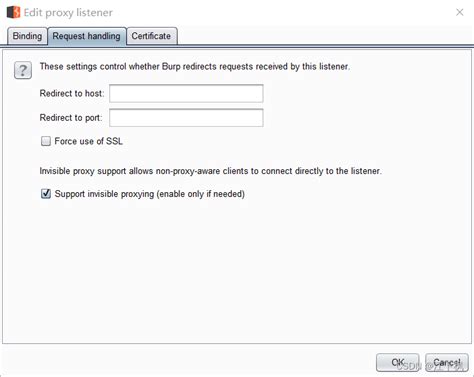Click the Redirect to host label
The image size is (474, 377).
point(72,93)
